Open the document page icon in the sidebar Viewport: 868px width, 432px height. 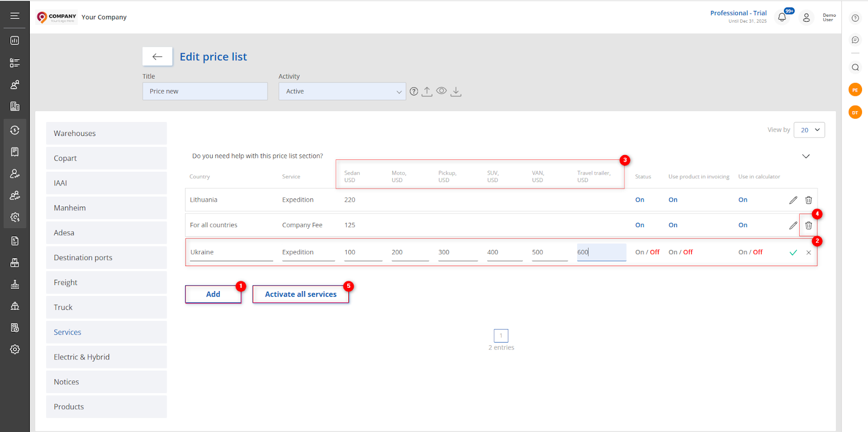tap(15, 241)
